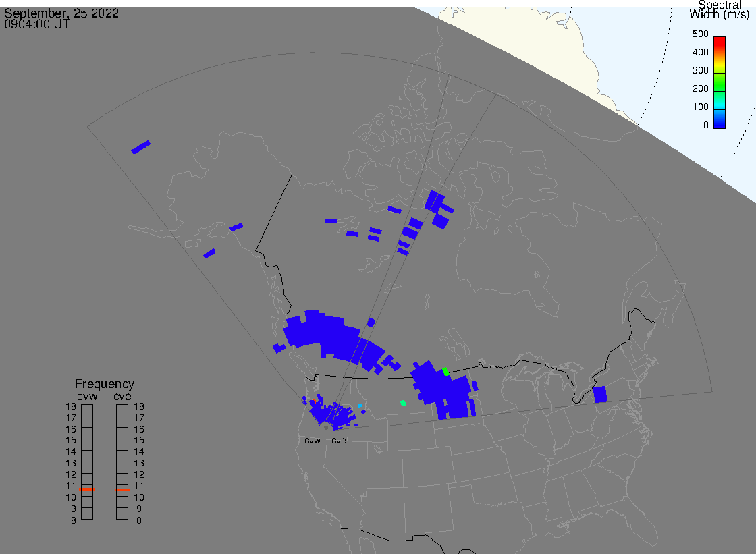Click the teal-green scatter cell in Montana
This screenshot has height=554, width=756.
403,403
